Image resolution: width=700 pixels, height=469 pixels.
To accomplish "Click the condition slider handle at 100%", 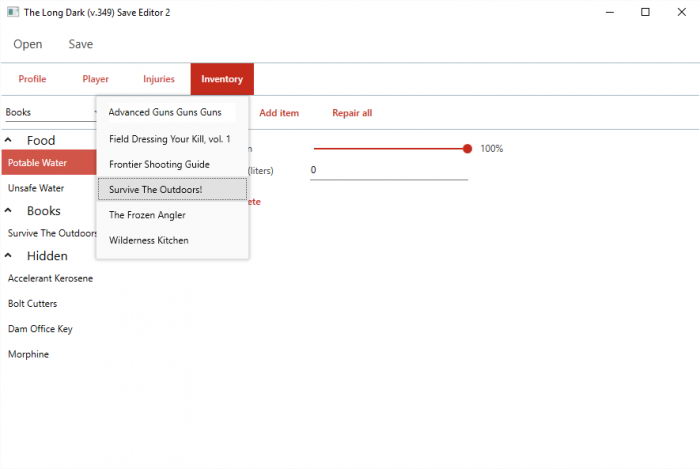I will pos(467,149).
